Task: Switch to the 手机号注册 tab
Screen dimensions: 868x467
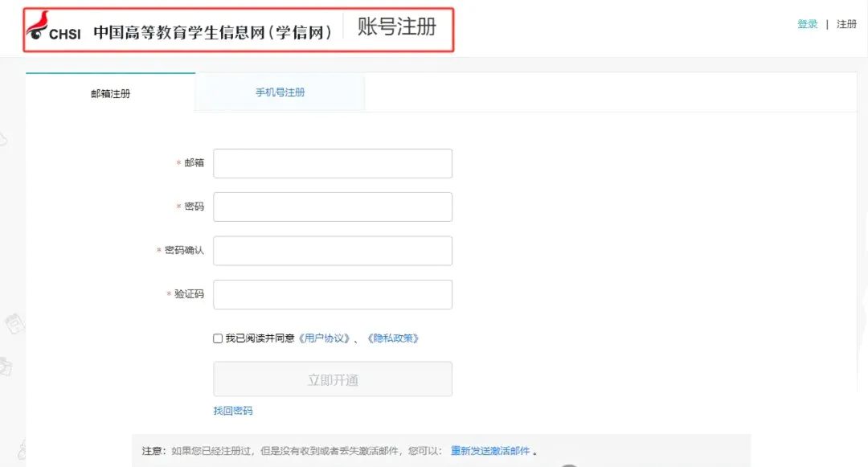Action: pos(280,92)
